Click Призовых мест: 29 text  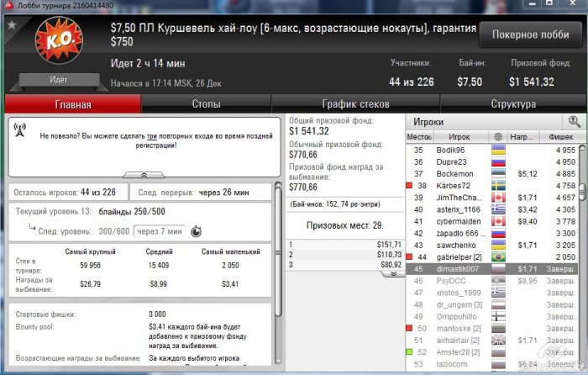[345, 225]
